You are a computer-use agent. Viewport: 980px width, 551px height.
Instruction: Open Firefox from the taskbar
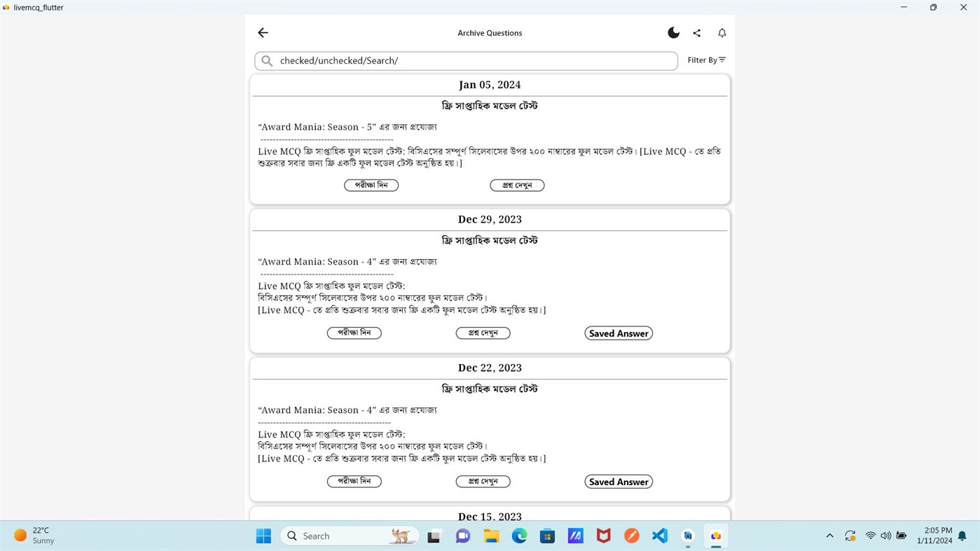[631, 535]
